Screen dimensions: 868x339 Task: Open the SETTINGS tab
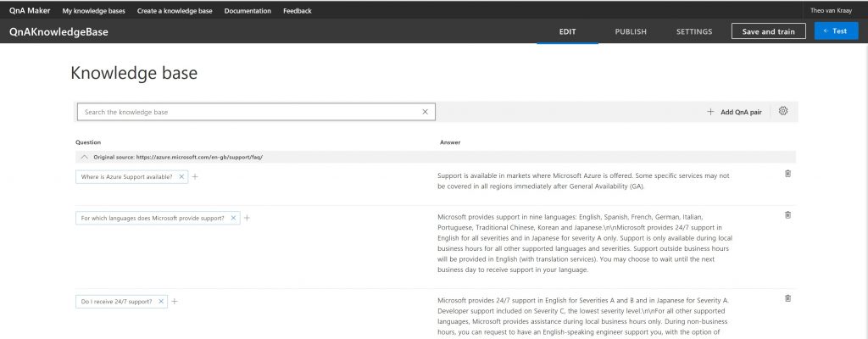(x=693, y=31)
